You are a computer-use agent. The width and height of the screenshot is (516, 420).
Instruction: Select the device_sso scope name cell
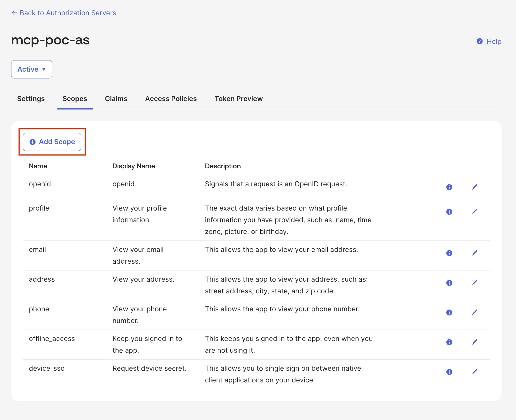click(47, 369)
